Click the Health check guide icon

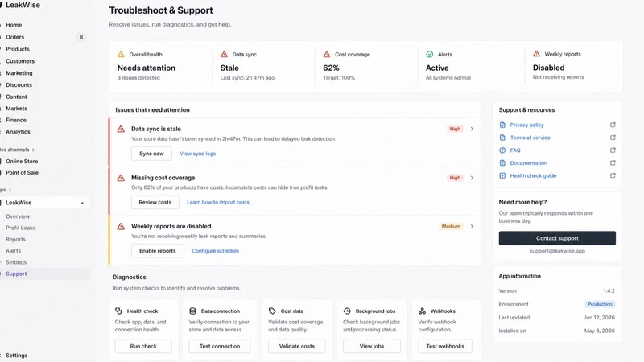tap(502, 175)
